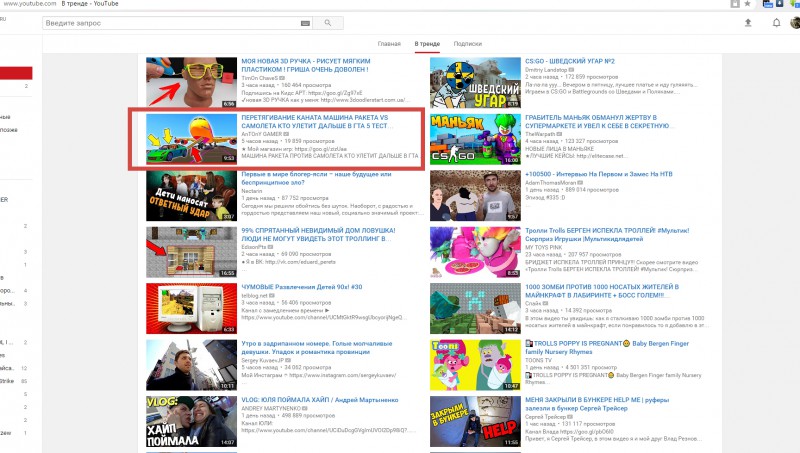Screen dimensions: 800x453
Task: Open title "ГРАБИТЕЛЬ МАНЬЯК ОБМАНУЛ ЖЕРТВУ"
Action: click(x=597, y=121)
